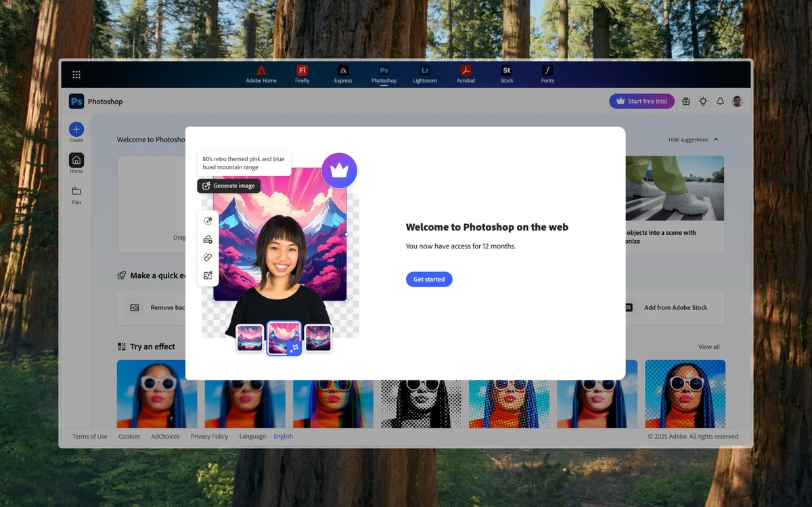The height and width of the screenshot is (507, 812).
Task: Open the Adobe apps grid menu
Action: point(76,74)
